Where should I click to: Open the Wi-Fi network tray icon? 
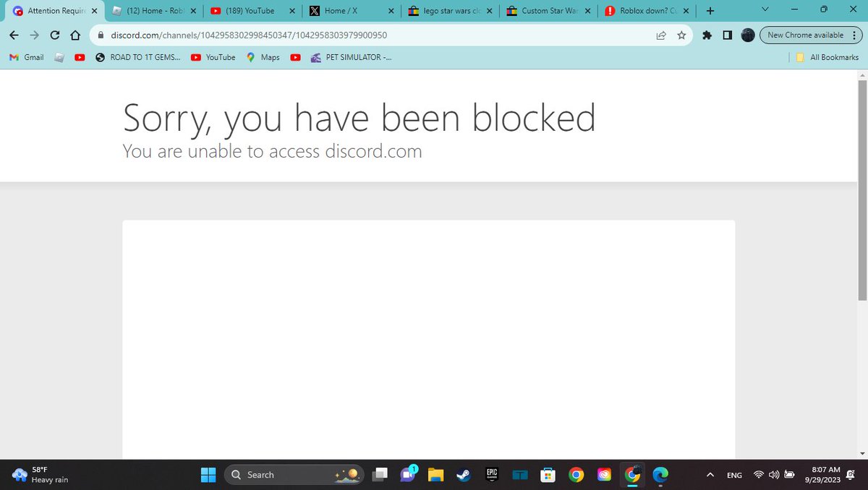pyautogui.click(x=759, y=475)
